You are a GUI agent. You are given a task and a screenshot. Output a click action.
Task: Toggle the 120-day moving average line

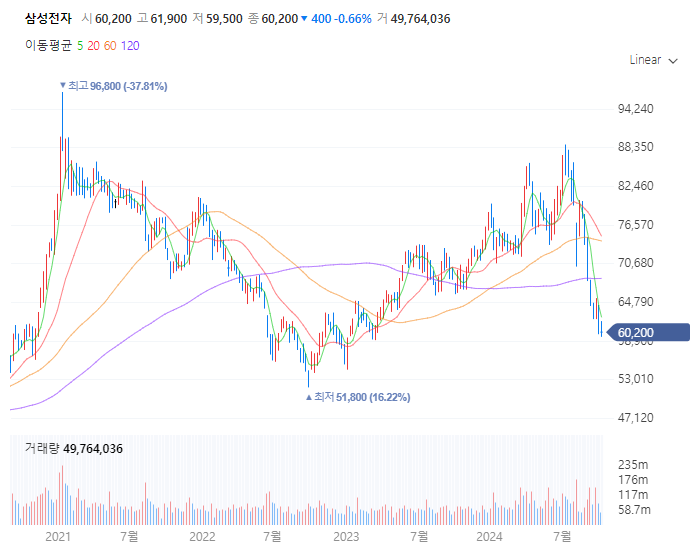[130, 44]
